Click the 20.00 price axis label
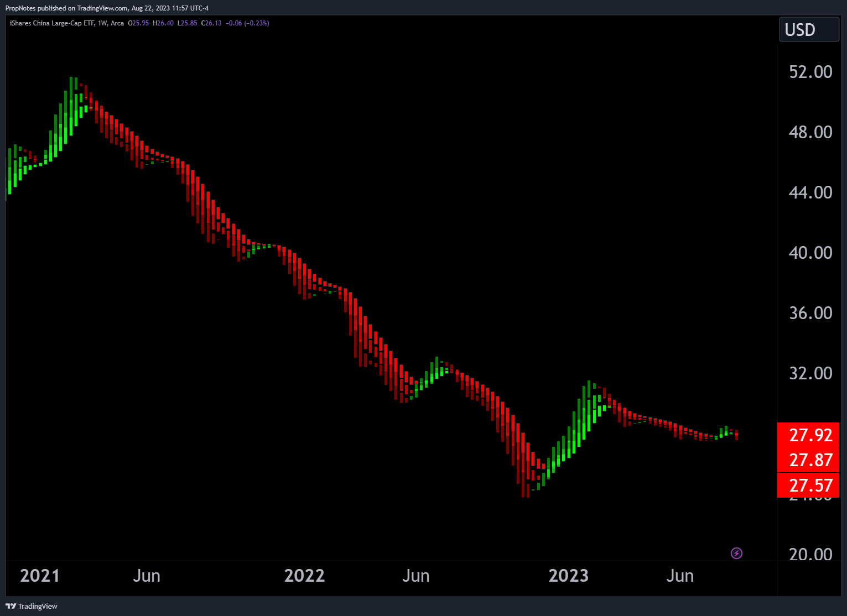Image resolution: width=847 pixels, height=616 pixels. 810,554
